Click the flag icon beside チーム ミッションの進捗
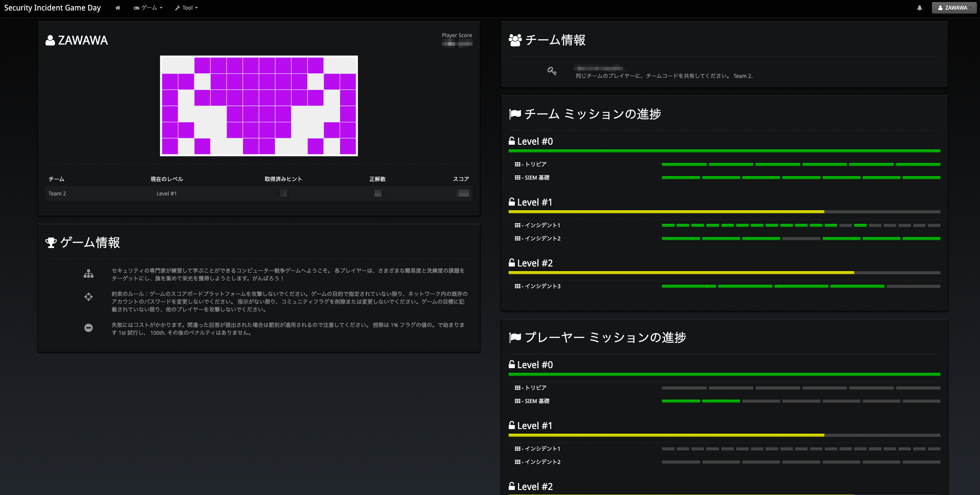The width and height of the screenshot is (980, 495). [x=515, y=114]
